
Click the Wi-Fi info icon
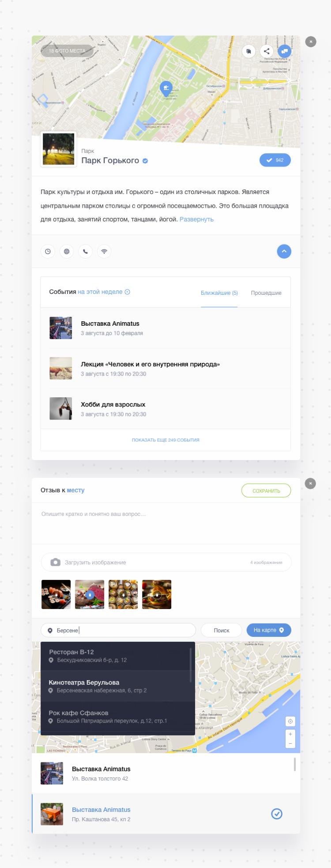[x=104, y=251]
